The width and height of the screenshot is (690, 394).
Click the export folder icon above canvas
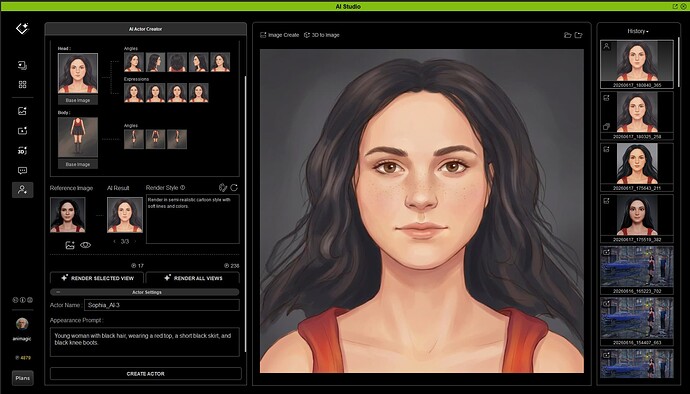(x=579, y=35)
